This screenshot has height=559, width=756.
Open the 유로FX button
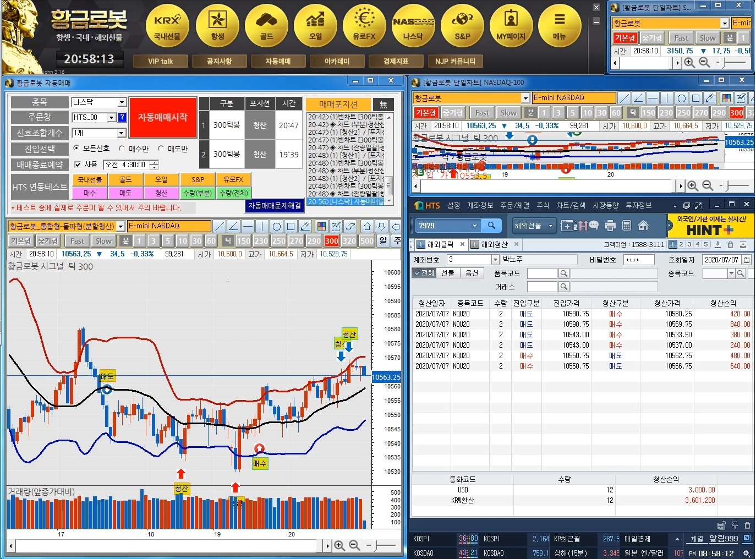point(364,26)
